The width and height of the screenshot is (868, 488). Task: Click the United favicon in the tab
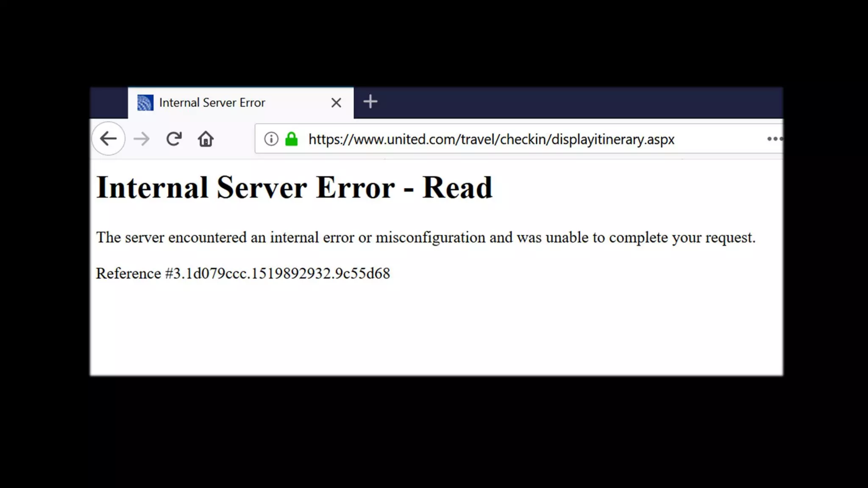(145, 103)
